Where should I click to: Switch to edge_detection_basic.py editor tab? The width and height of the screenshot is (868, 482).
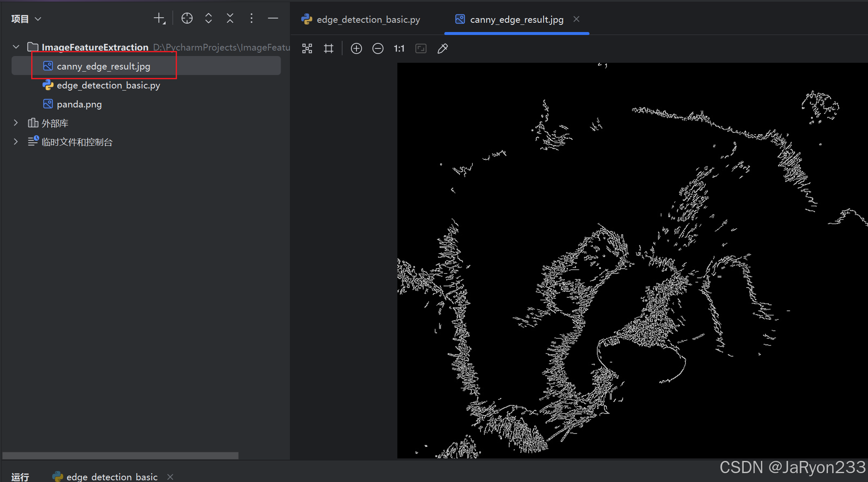(368, 19)
